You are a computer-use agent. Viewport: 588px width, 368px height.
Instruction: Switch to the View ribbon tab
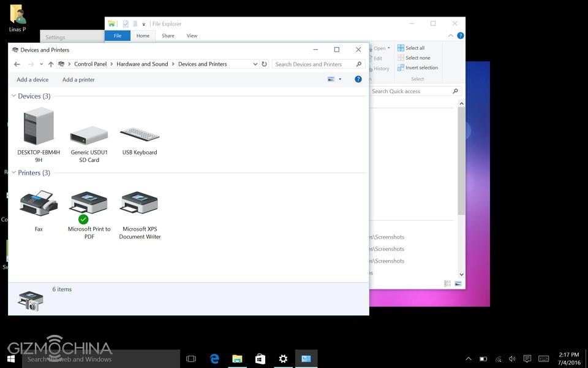(192, 36)
